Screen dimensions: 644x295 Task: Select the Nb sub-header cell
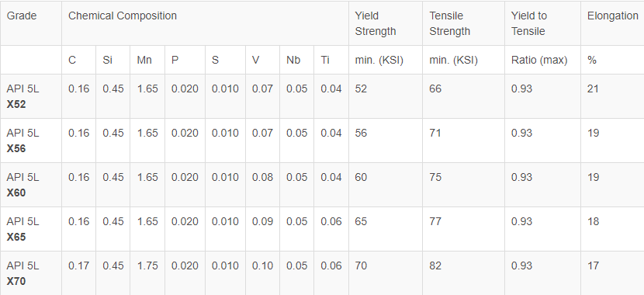pyautogui.click(x=297, y=60)
